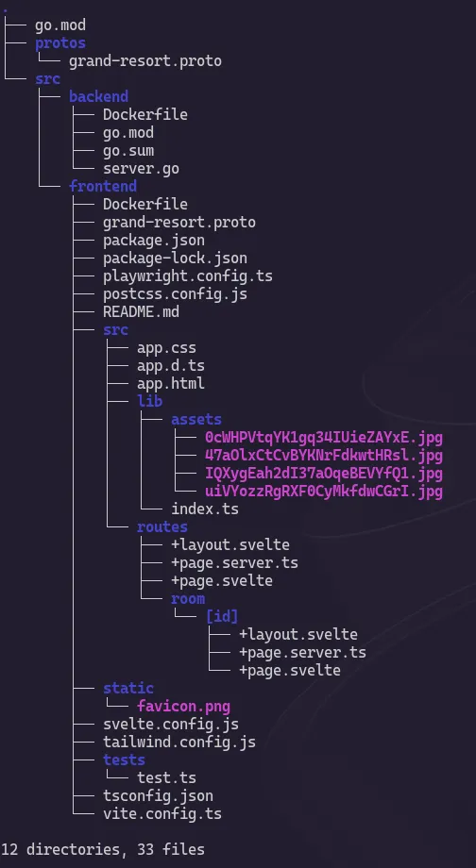
Task: Click the protos directory name
Action: click(x=60, y=43)
